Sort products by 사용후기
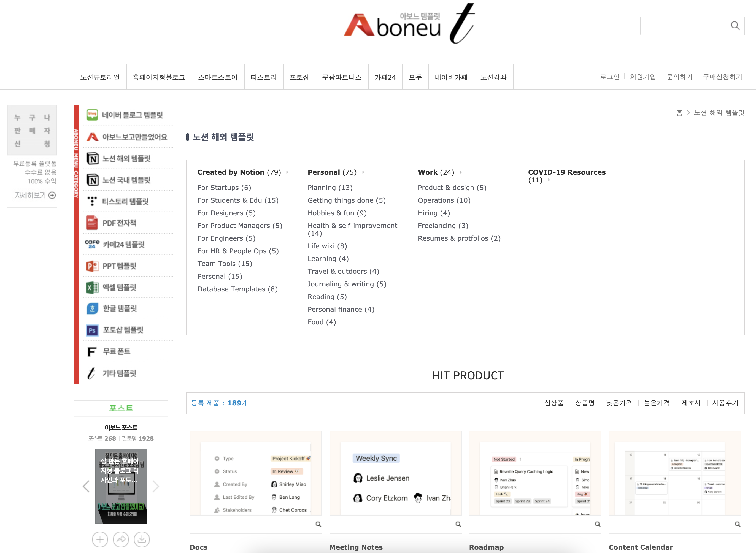The image size is (756, 553). coord(725,403)
